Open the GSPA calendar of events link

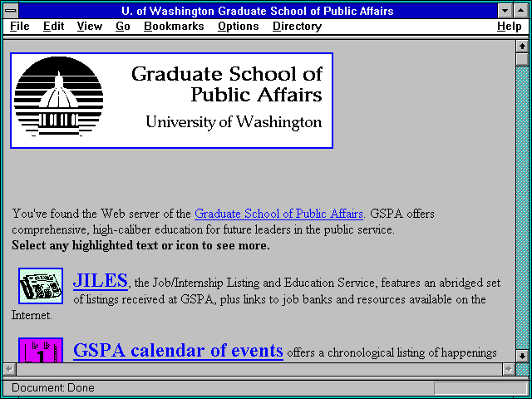(178, 350)
